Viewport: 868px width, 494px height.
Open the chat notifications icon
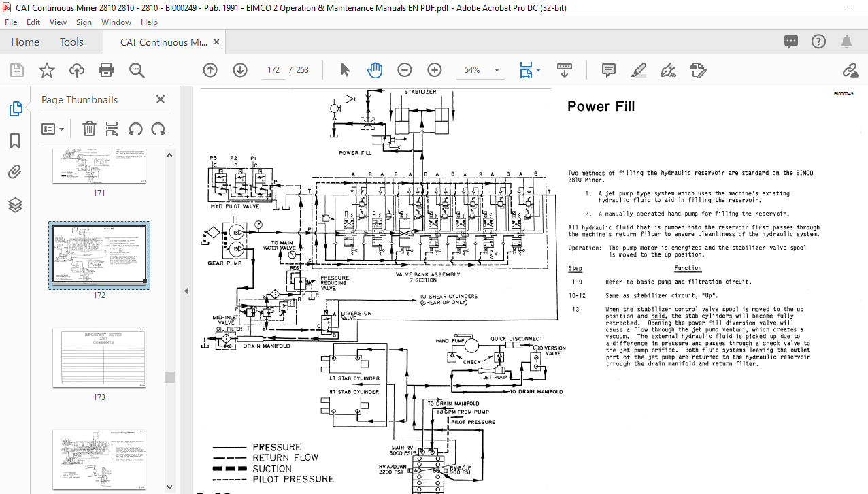[x=791, y=42]
